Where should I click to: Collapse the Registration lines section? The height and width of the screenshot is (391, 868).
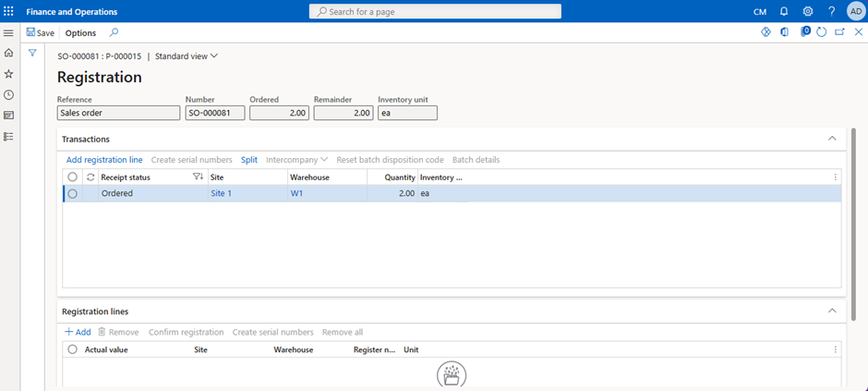[831, 312]
